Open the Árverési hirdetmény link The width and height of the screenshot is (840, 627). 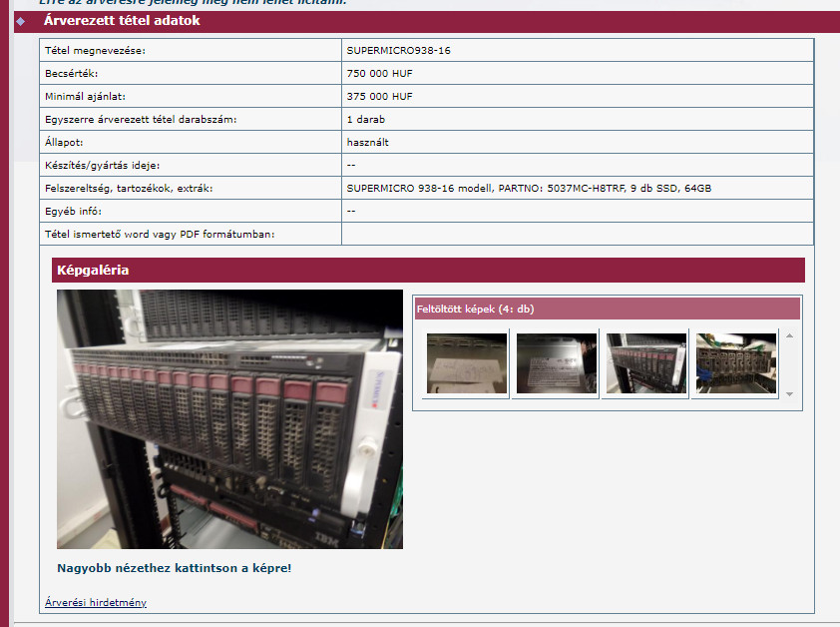click(96, 602)
